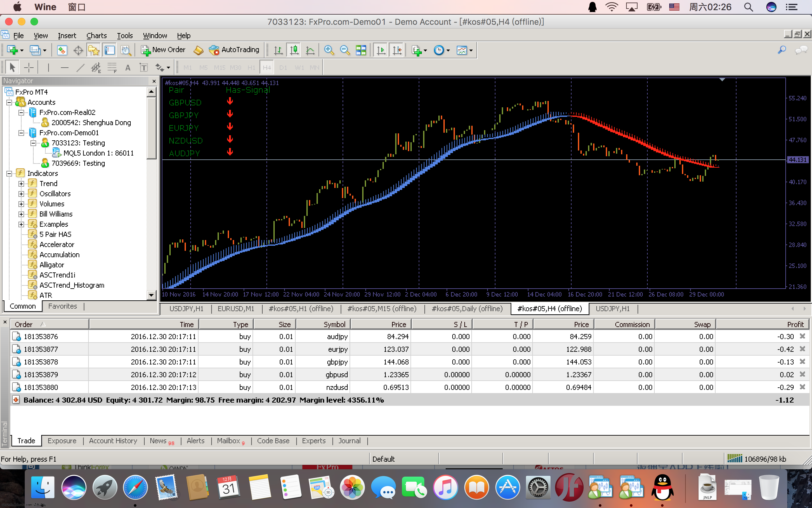
Task: Collapse the FxPro.com-Real02 node
Action: point(22,112)
